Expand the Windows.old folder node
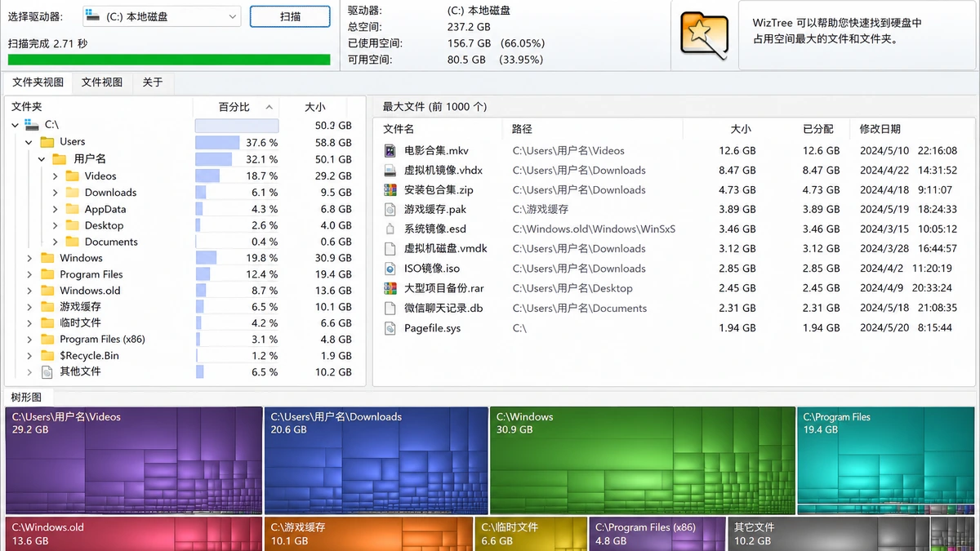This screenshot has width=980, height=551. (29, 291)
